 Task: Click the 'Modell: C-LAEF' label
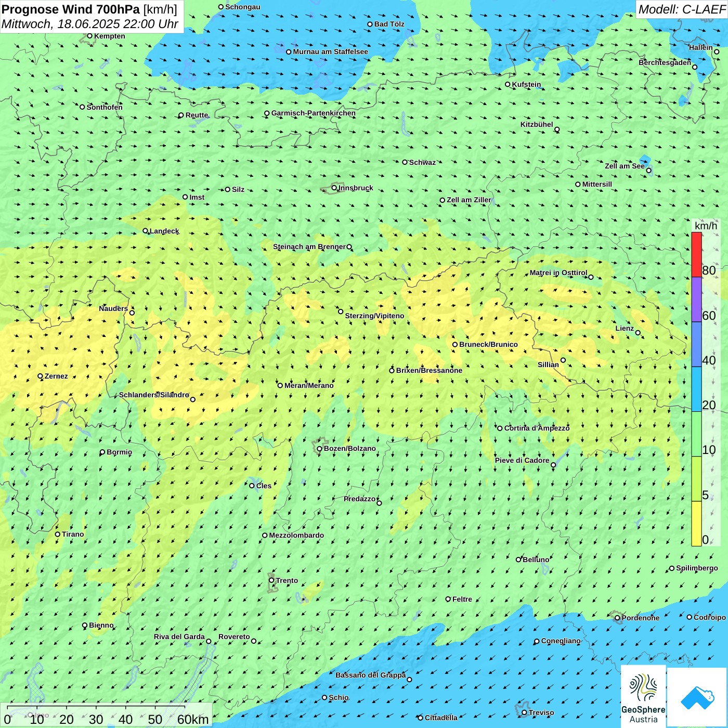pos(681,9)
